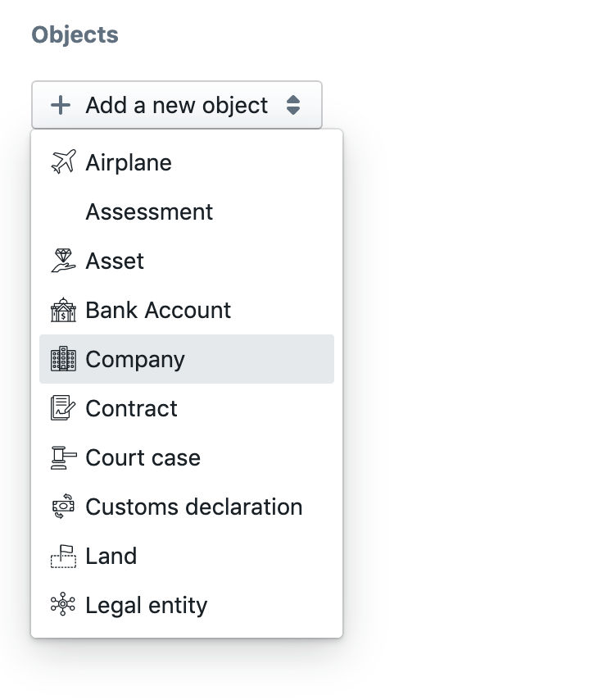The height and width of the screenshot is (700, 598).
Task: Choose Customs declaration from the menu
Action: click(187, 507)
